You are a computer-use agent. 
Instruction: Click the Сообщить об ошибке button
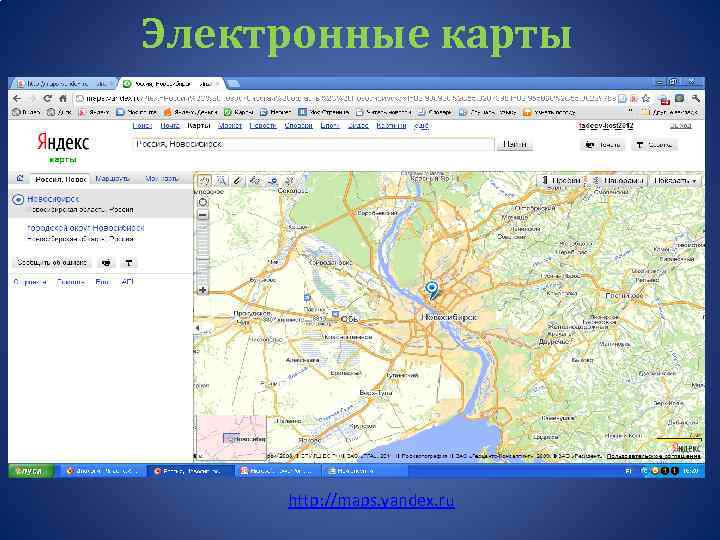pyautogui.click(x=51, y=263)
